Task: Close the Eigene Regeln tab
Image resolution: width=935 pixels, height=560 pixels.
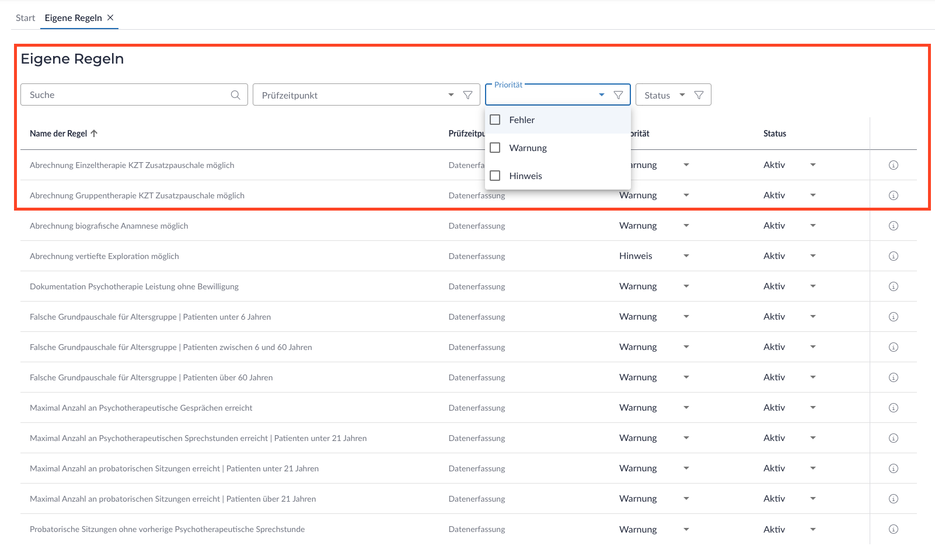Action: 110,17
